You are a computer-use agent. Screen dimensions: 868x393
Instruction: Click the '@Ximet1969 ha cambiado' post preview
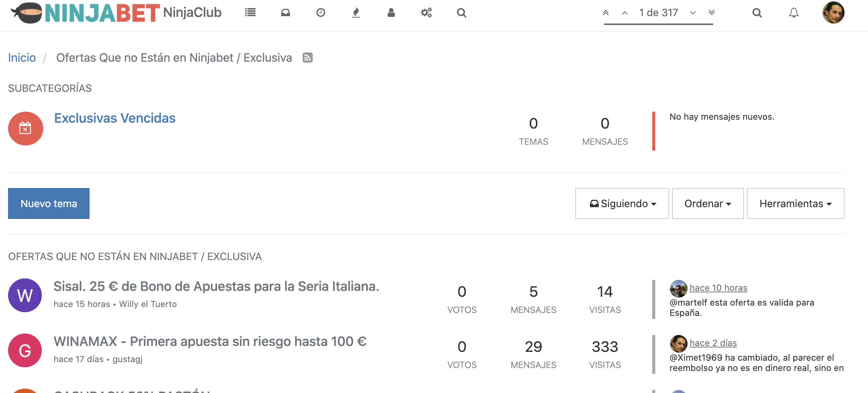point(756,363)
